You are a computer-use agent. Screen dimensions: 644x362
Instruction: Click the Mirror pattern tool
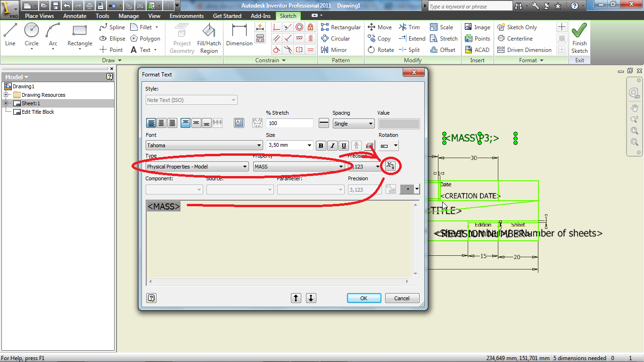click(x=334, y=50)
